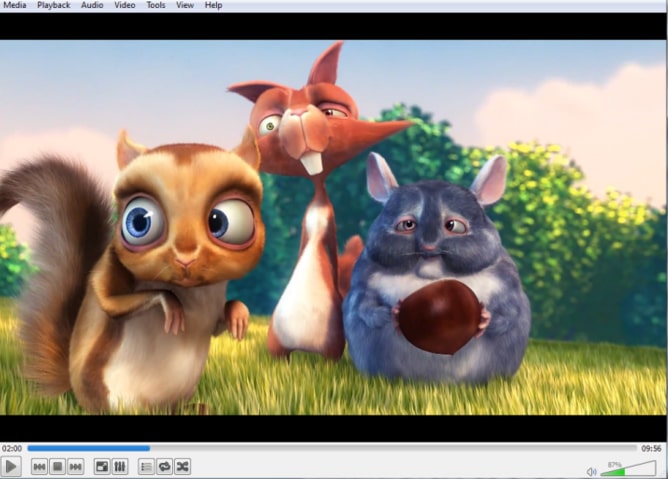
Task: Skip to previous media track
Action: 39,467
